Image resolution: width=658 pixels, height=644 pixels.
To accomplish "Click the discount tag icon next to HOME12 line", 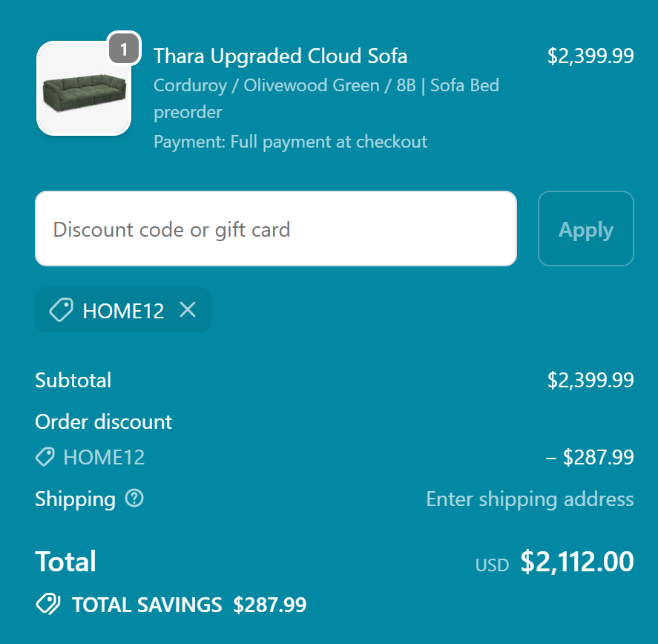I will click(x=45, y=457).
